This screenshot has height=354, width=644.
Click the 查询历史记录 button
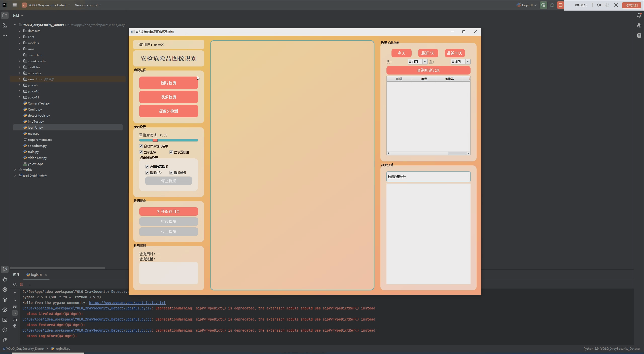pyautogui.click(x=428, y=70)
